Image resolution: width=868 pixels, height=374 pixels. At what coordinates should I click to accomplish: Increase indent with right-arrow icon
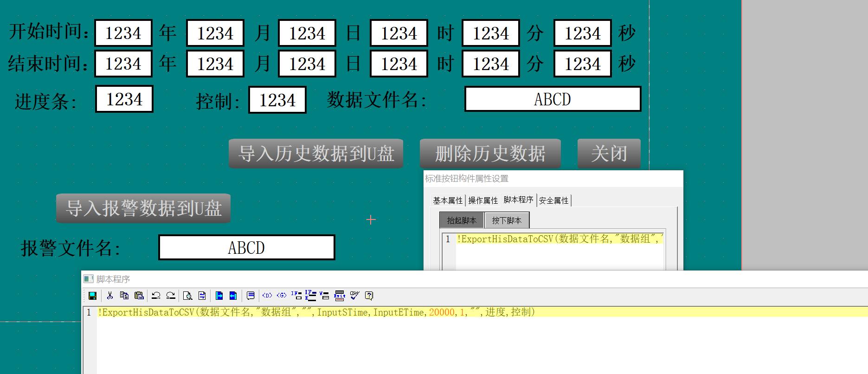tap(219, 296)
